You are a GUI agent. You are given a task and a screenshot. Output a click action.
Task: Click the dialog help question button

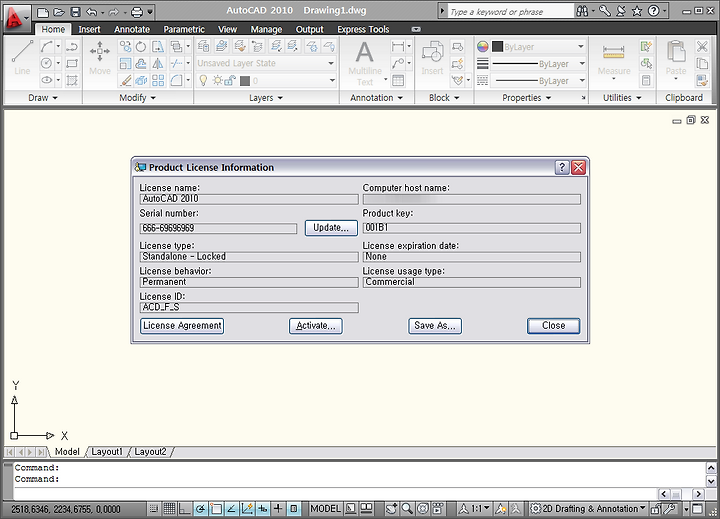(x=562, y=168)
